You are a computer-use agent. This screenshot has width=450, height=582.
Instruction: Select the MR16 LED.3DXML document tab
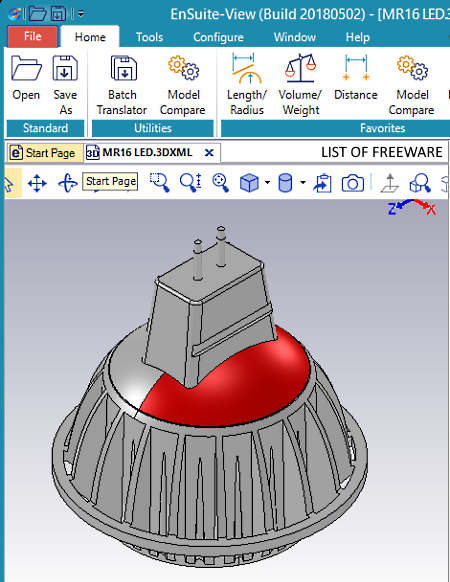(x=147, y=153)
